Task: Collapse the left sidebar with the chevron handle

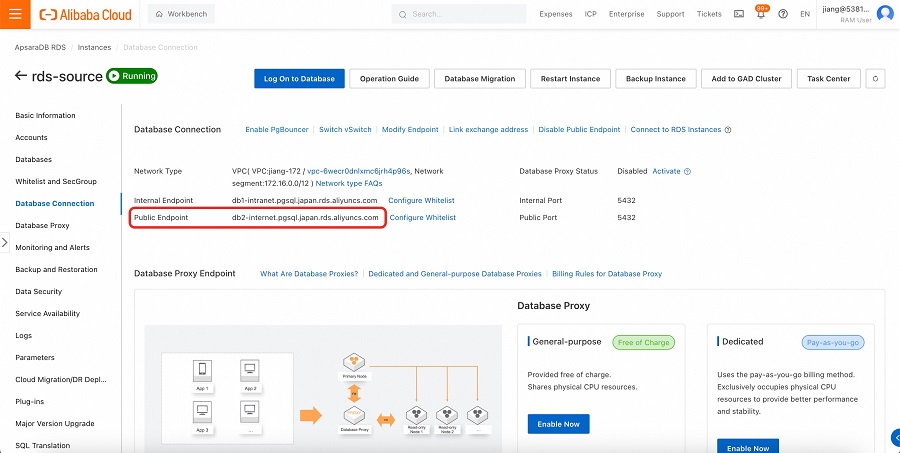Action: [5, 242]
